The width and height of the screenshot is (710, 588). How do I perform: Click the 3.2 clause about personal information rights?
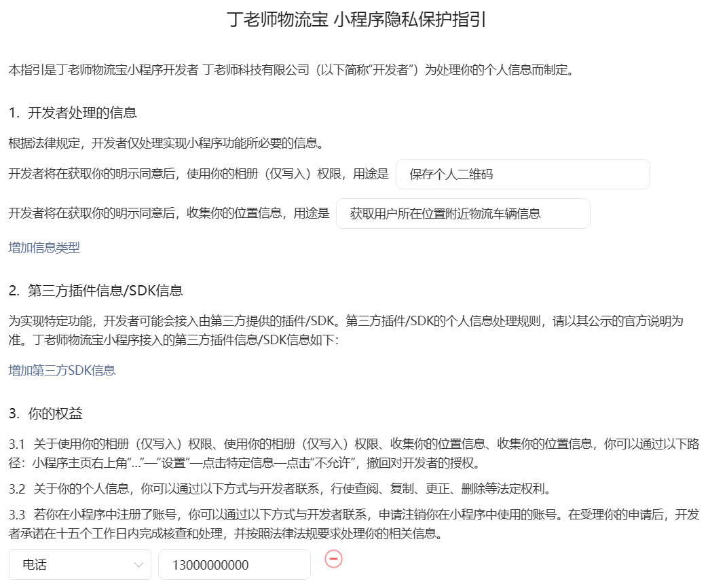pyautogui.click(x=281, y=488)
